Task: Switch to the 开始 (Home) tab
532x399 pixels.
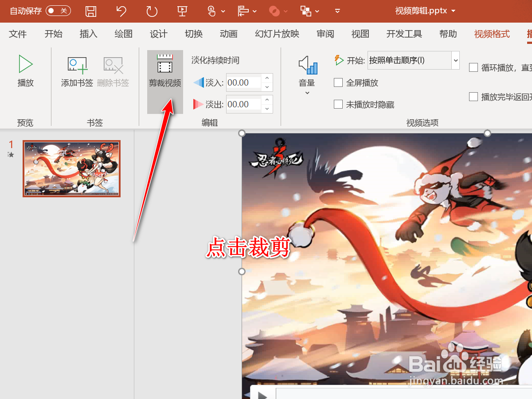Action: coord(53,34)
